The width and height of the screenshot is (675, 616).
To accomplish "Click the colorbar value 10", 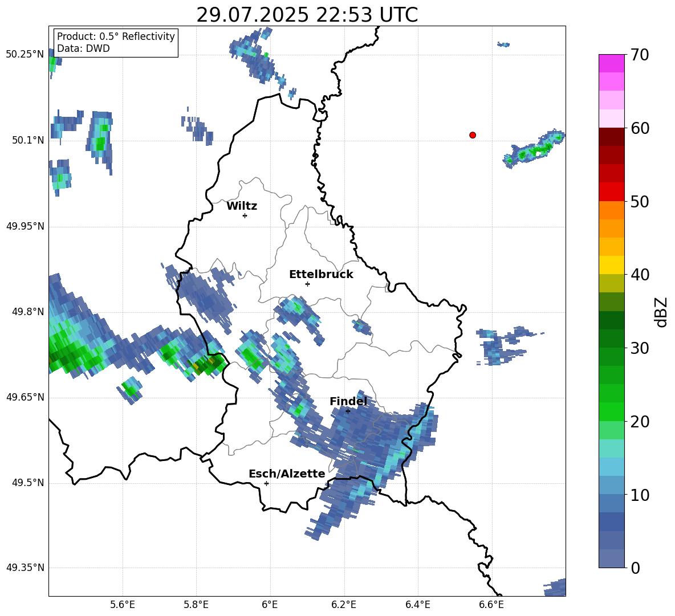I will point(640,495).
